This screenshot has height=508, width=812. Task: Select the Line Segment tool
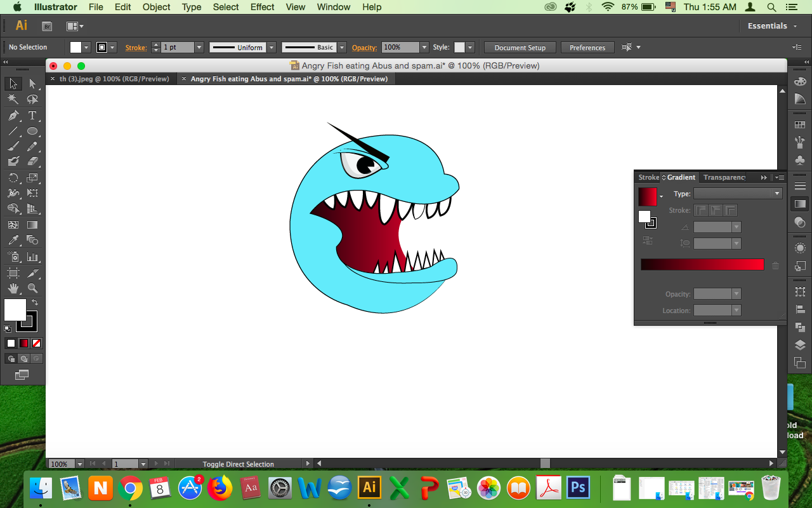(x=13, y=131)
